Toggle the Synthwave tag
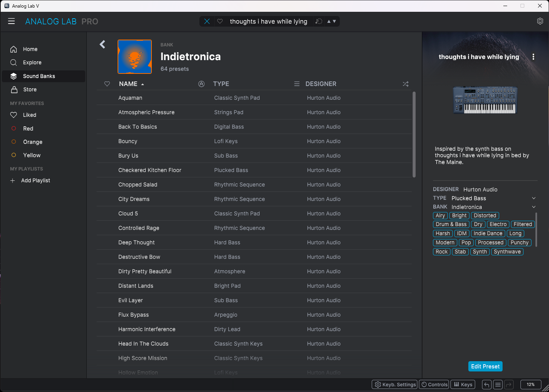549x392 pixels. (507, 252)
